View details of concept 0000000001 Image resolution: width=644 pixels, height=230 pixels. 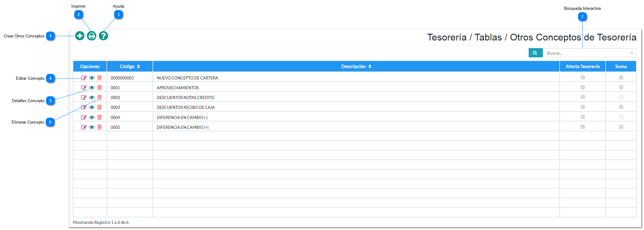tap(92, 78)
